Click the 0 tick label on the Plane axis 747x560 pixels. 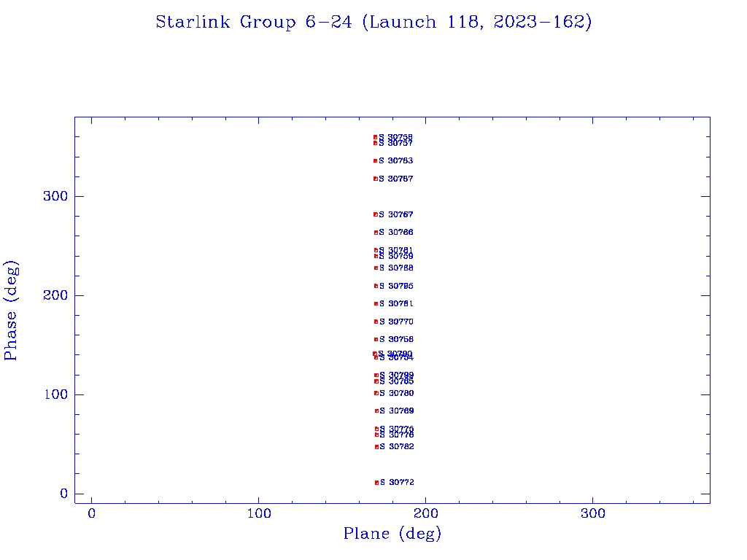point(92,514)
